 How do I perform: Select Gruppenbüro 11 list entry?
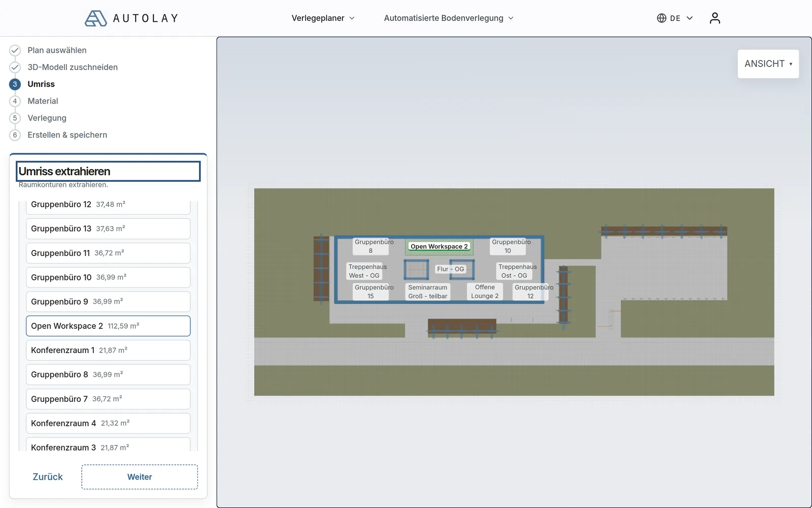tap(108, 253)
